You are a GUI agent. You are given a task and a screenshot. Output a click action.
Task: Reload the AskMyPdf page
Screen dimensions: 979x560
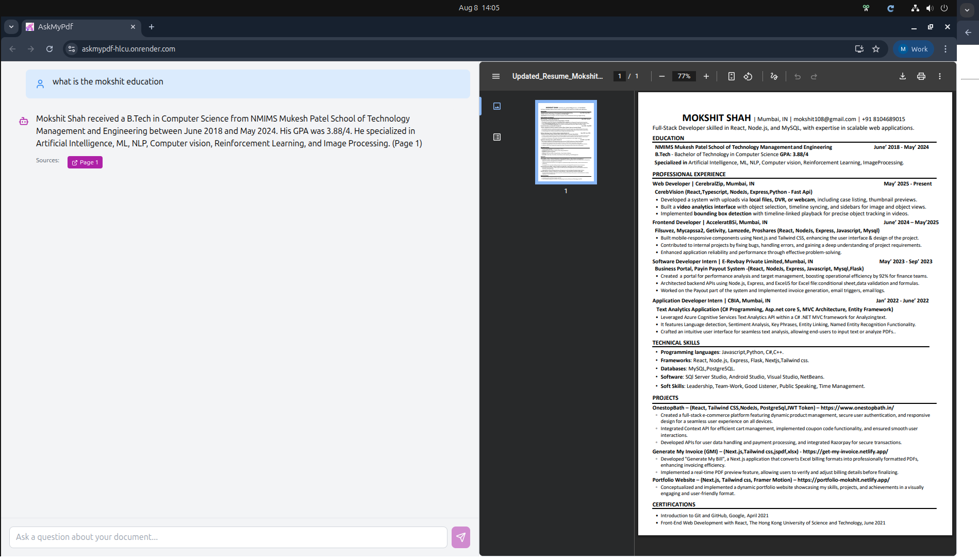coord(49,49)
